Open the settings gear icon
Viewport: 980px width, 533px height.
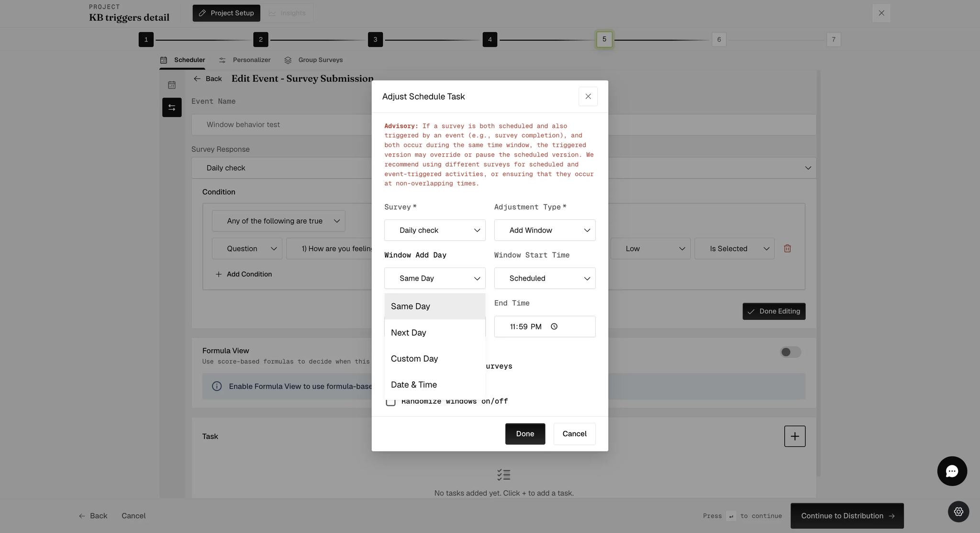(x=958, y=511)
